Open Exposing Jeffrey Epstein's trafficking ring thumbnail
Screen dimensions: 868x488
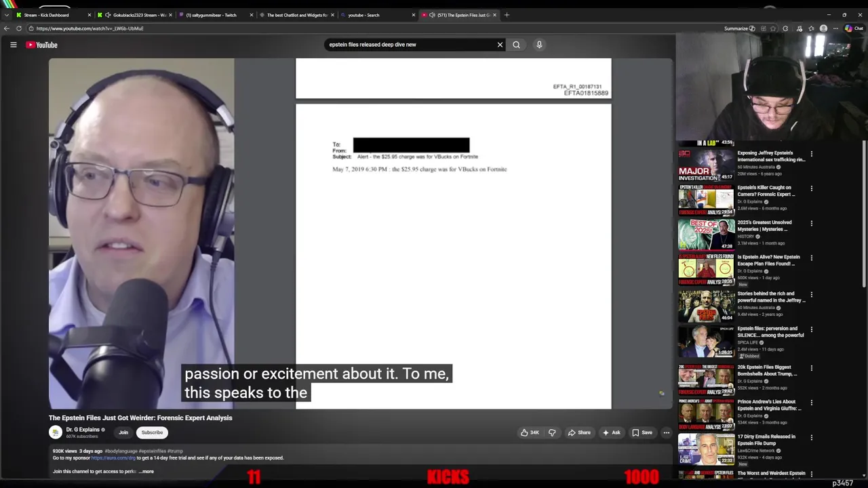click(x=707, y=165)
